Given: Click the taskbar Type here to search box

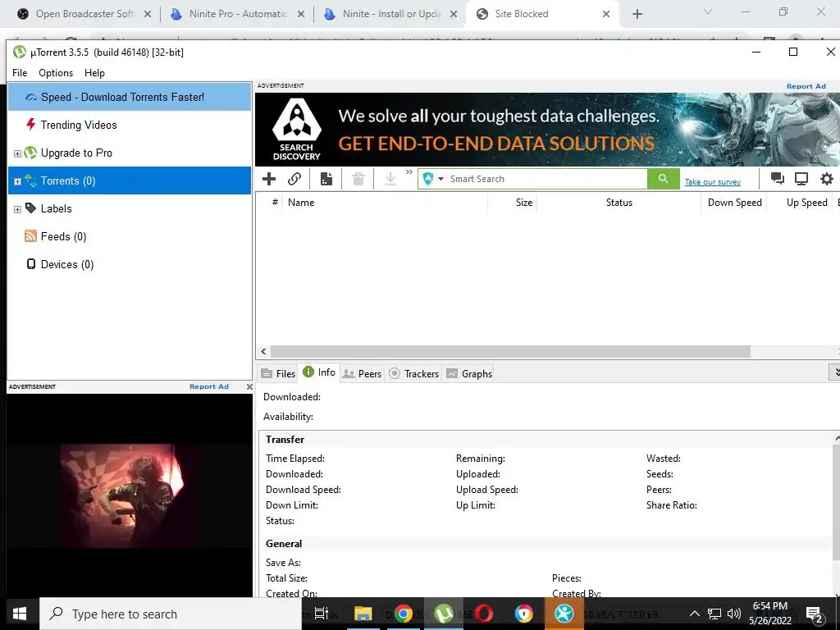Looking at the screenshot, I should click(171, 614).
